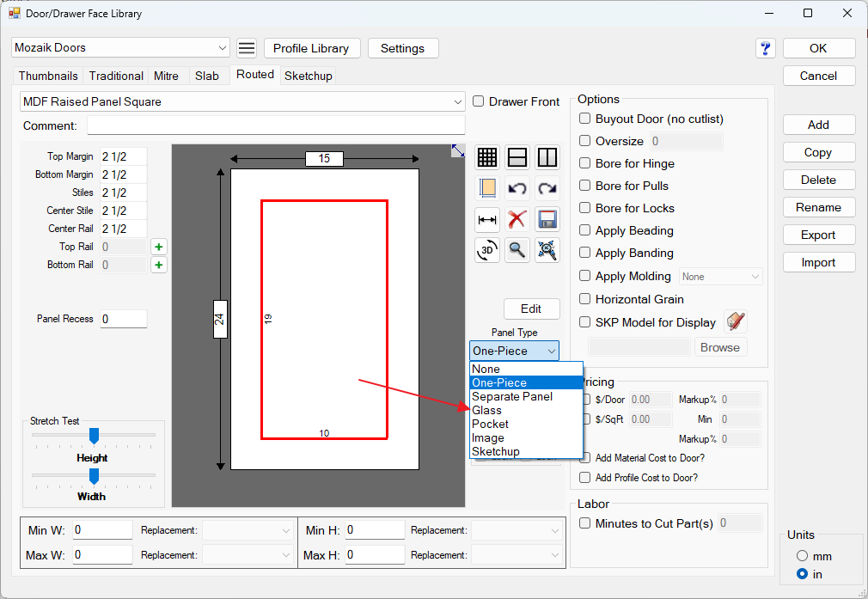868x599 pixels.
Task: Click the zoom extents magnifier icon
Action: click(x=547, y=250)
